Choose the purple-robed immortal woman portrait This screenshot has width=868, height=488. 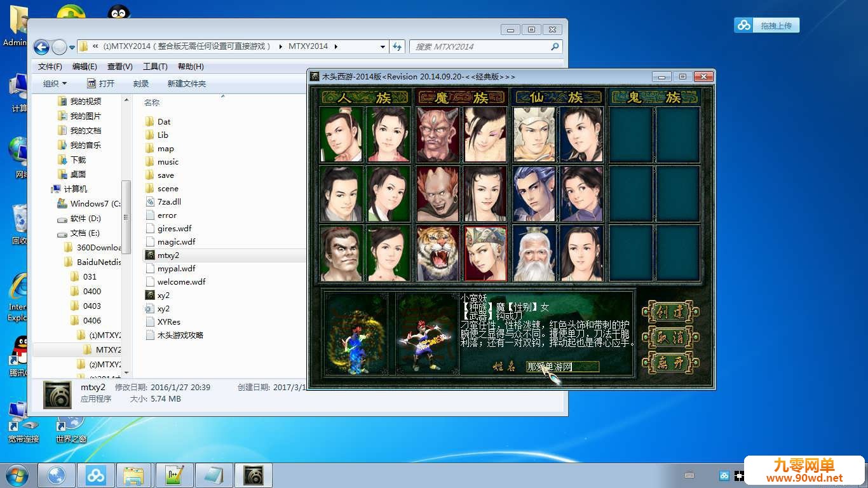[581, 194]
